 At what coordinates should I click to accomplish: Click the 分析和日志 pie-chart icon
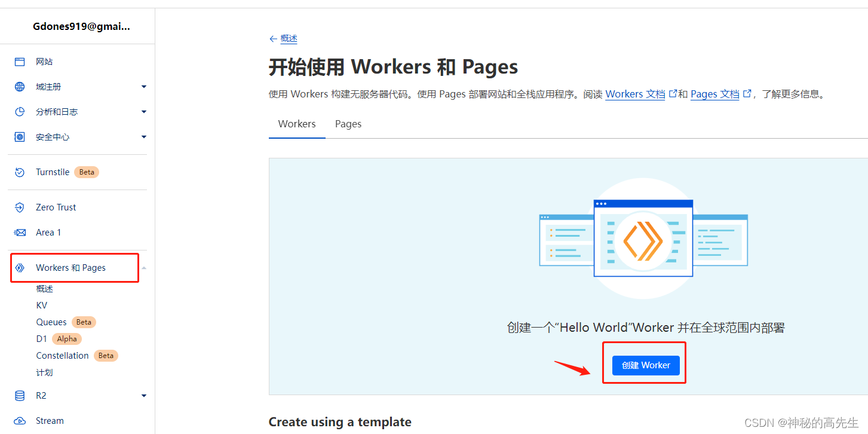(x=20, y=112)
